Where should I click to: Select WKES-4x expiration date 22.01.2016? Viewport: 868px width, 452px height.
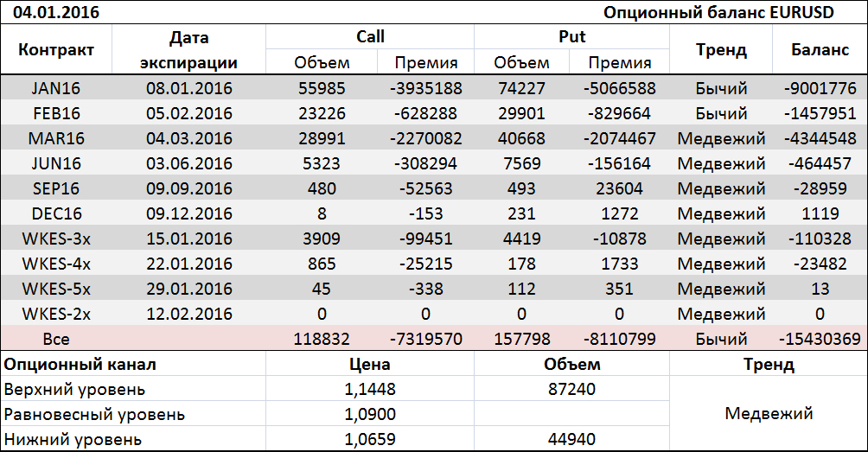click(189, 264)
